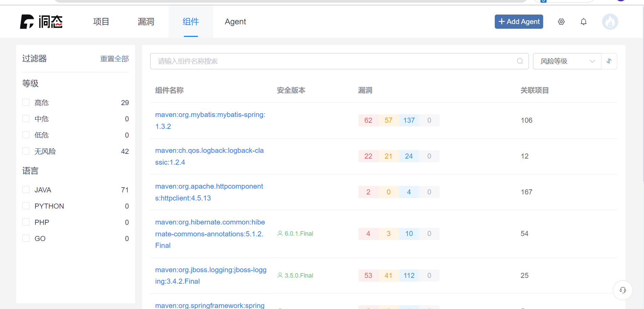Image resolution: width=644 pixels, height=309 pixels.
Task: Click the red 2 count for httpclient
Action: point(368,192)
